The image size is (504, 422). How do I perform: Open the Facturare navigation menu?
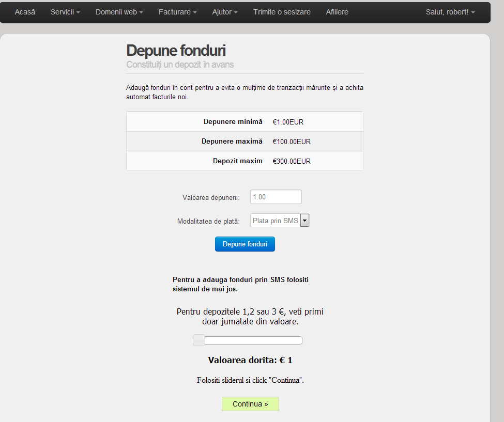177,12
